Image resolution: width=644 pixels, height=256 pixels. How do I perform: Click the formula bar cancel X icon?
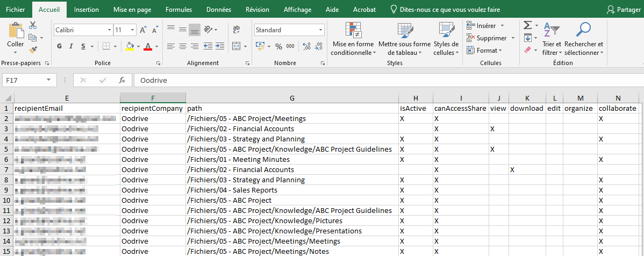tap(83, 80)
